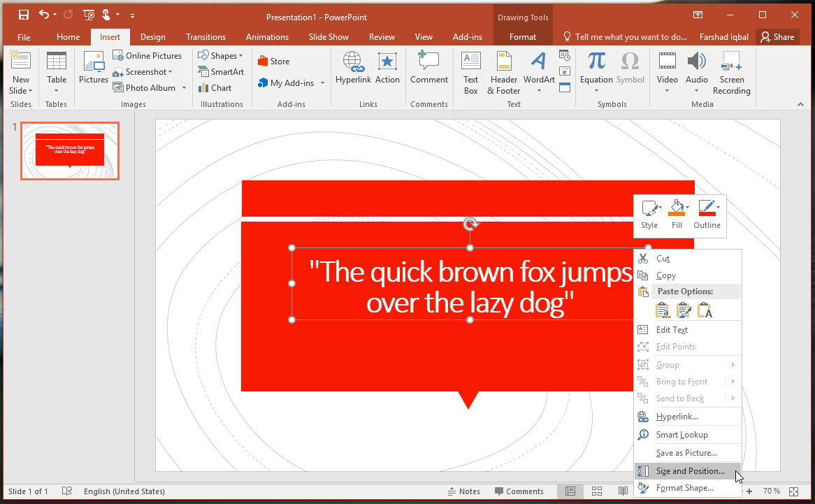Viewport: 815px width, 504px height.
Task: Toggle Comments pane in status bar
Action: [x=519, y=491]
